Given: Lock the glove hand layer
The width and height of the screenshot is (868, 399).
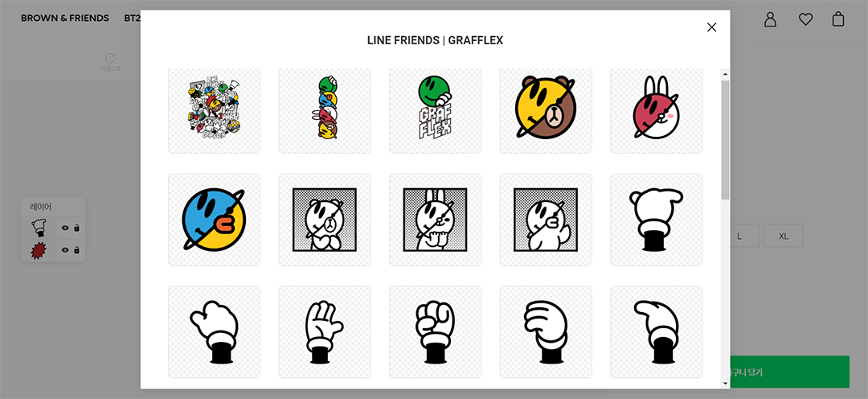Looking at the screenshot, I should pyautogui.click(x=76, y=228).
